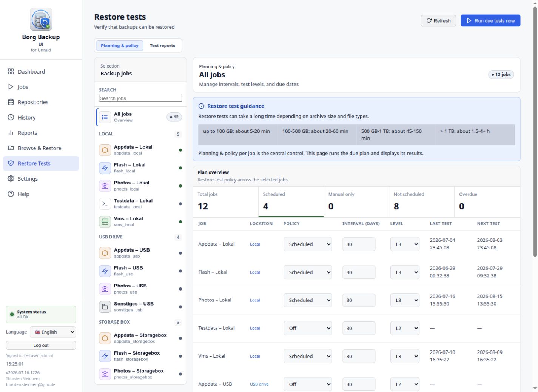
Task: Click the Restore test guidance info icon
Action: point(201,106)
